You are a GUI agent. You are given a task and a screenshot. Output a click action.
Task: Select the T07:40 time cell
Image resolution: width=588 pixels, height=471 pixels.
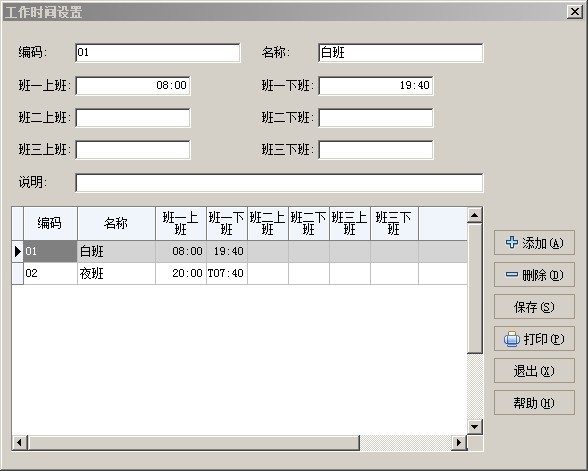click(227, 273)
